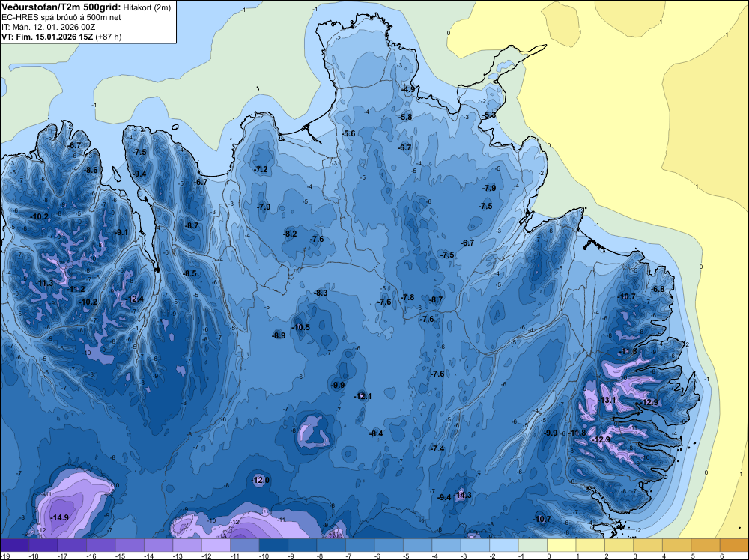Select the -7.4 temperature value
This screenshot has width=749, height=560.
(x=437, y=448)
